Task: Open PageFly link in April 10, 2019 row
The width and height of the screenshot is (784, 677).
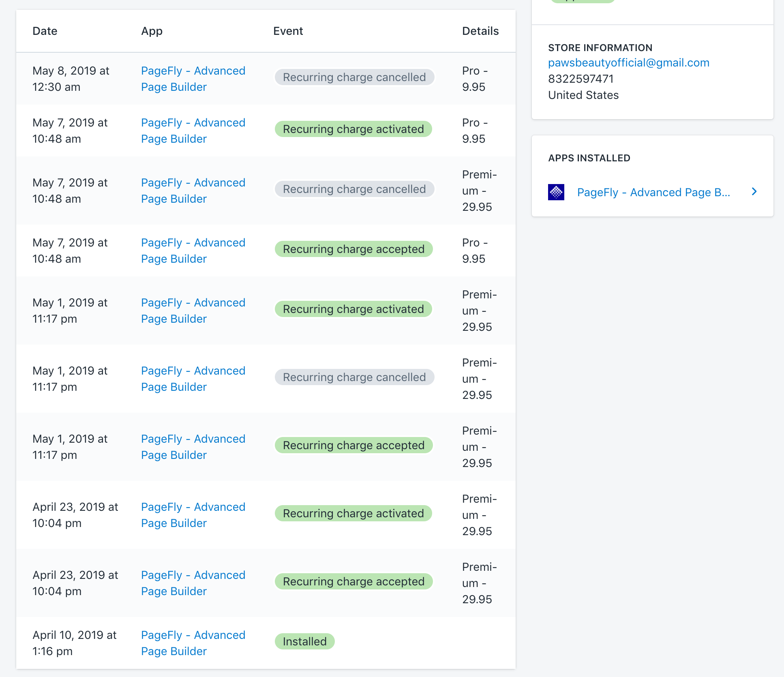Action: coord(193,643)
